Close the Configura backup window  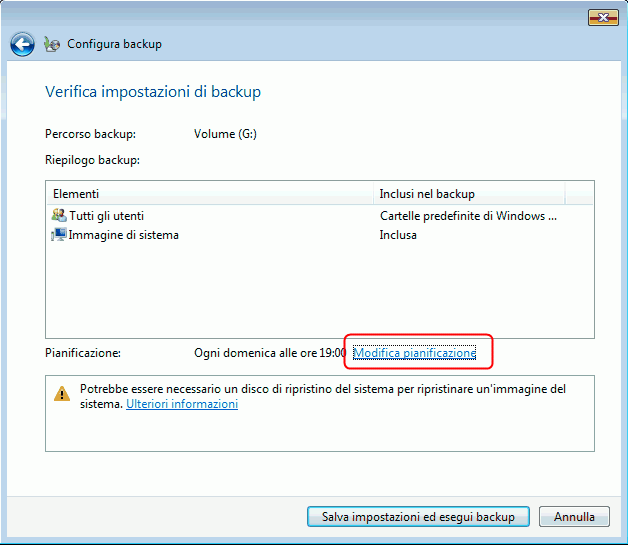(x=602, y=16)
